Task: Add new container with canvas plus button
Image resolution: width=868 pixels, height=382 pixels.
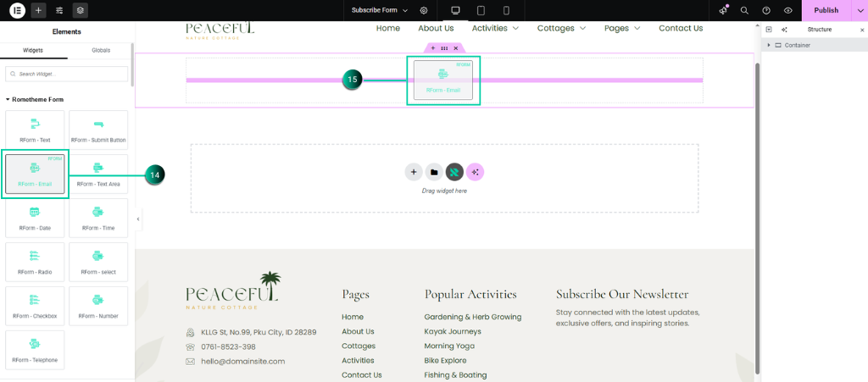Action: pyautogui.click(x=414, y=172)
